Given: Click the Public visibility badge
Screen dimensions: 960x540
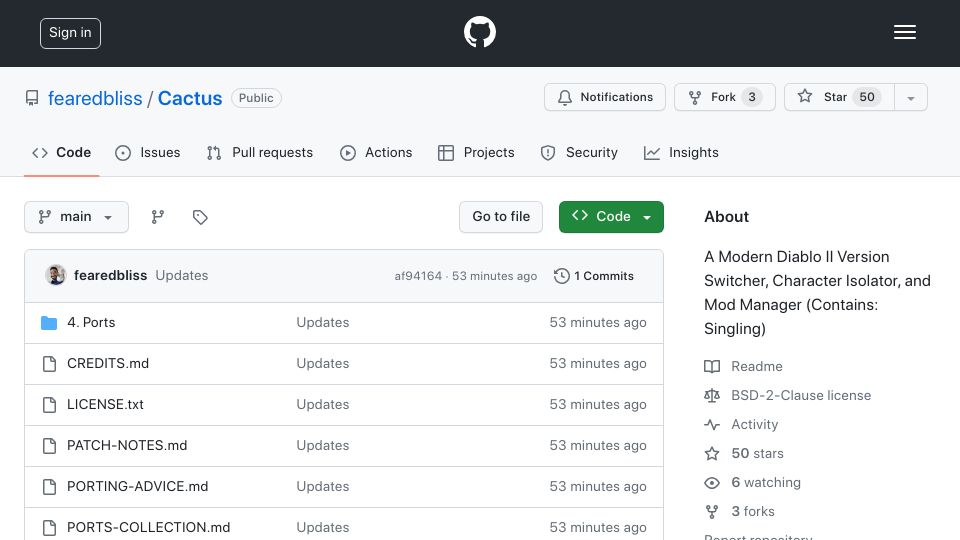Looking at the screenshot, I should [256, 98].
